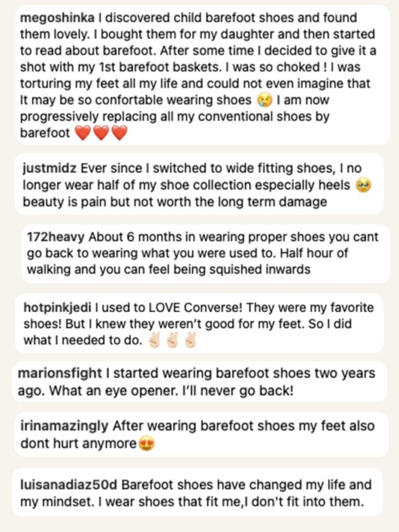Select the middle red heart emoji
This screenshot has width=399, height=532.
pos(101,134)
